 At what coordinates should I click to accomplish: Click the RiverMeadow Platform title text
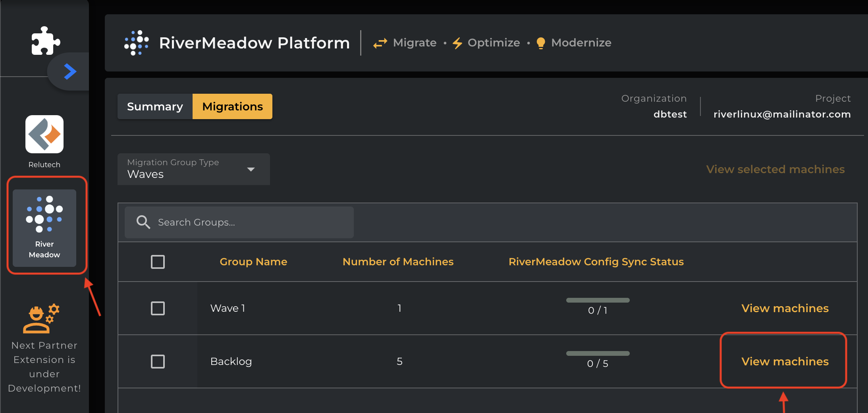coord(254,43)
